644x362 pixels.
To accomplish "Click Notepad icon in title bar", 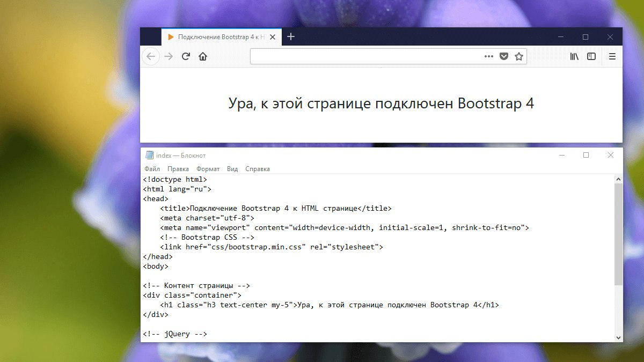I will pos(149,155).
